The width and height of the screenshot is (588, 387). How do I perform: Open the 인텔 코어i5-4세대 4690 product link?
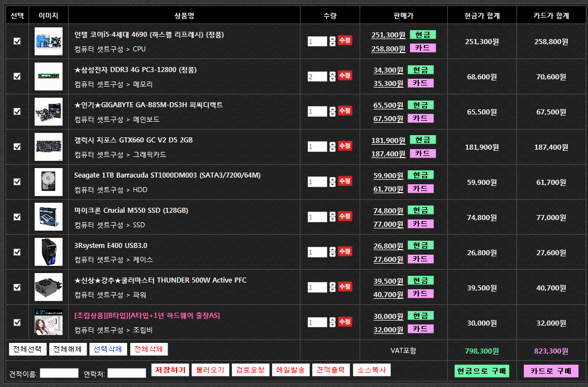coord(149,35)
